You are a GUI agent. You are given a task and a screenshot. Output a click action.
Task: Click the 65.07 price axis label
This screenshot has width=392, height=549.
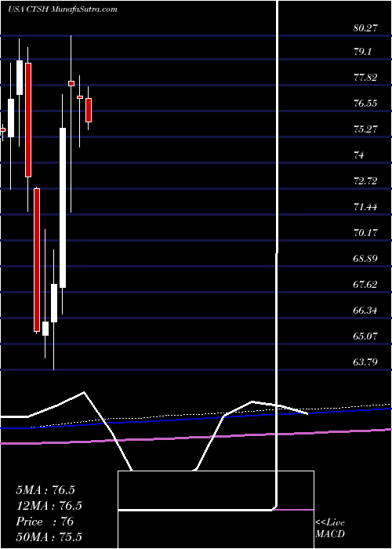pos(365,336)
